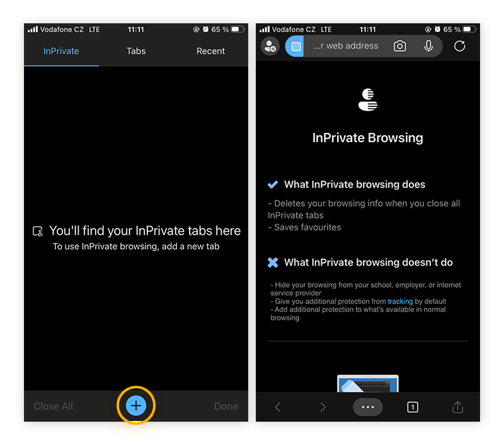Tap the Edge InPrivate logo icon

(367, 99)
